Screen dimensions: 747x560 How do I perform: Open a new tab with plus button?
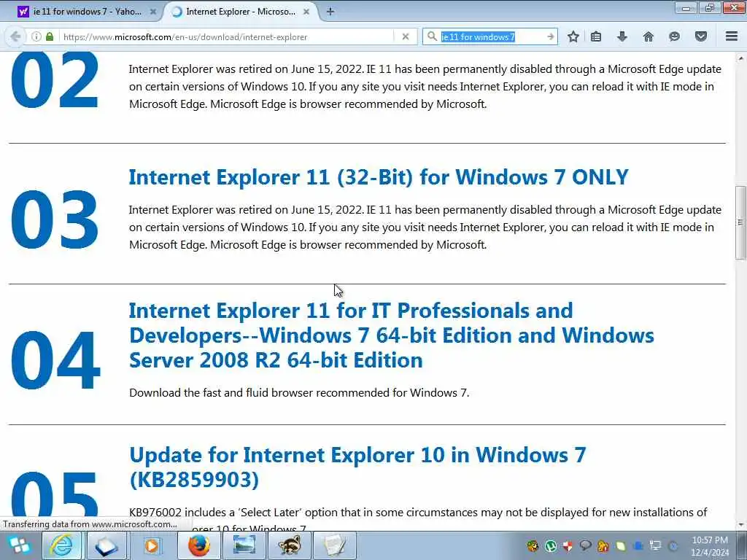coord(330,12)
